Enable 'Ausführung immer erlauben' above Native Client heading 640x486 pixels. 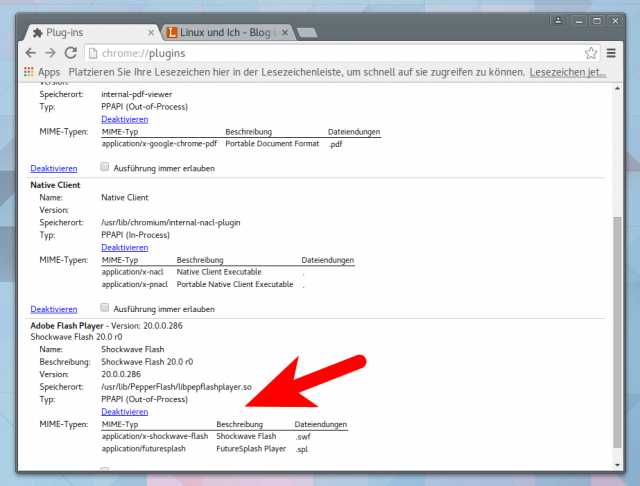coord(106,168)
